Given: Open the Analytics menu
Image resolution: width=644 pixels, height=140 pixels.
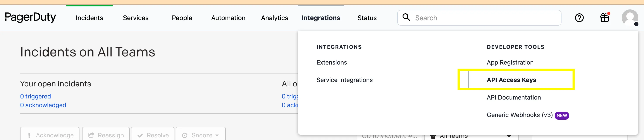Looking at the screenshot, I should click(274, 18).
